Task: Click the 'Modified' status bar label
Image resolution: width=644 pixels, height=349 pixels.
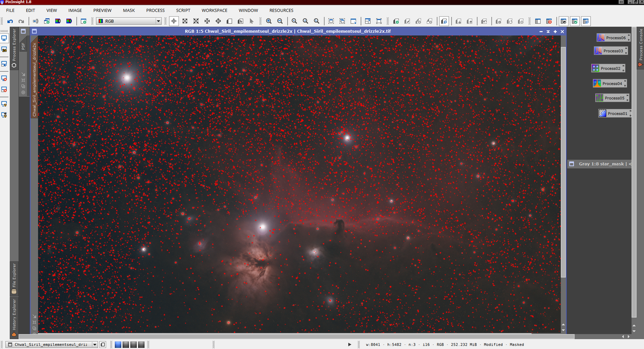Action: [493, 344]
